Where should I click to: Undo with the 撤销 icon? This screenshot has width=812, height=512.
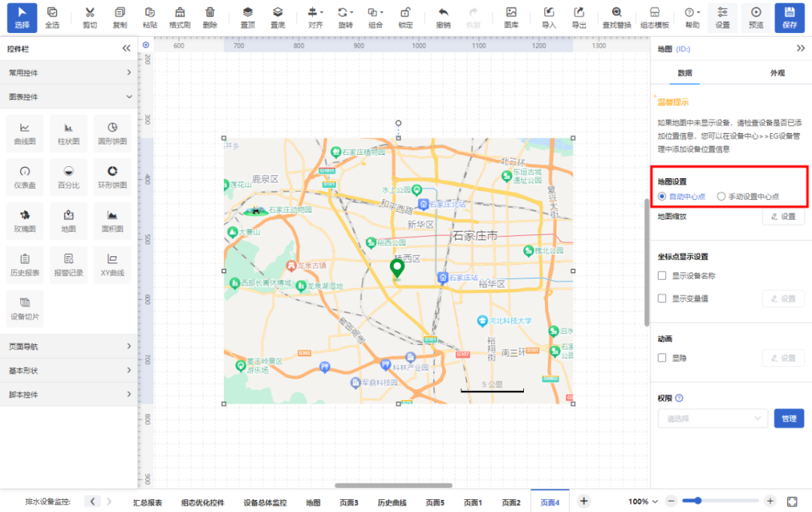pyautogui.click(x=443, y=17)
